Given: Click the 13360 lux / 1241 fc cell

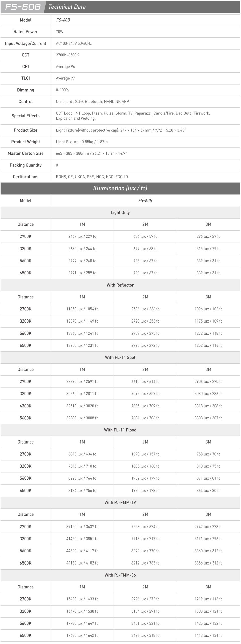Looking at the screenshot, I should tap(82, 333).
